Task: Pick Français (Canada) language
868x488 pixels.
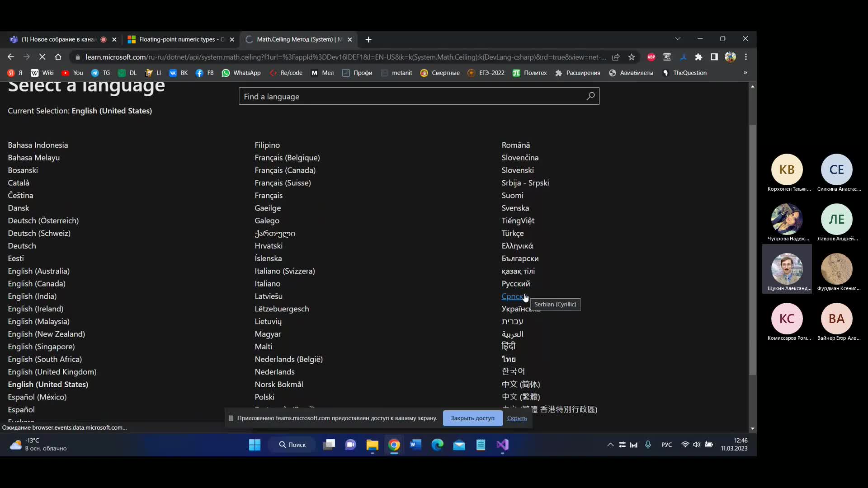Action: click(x=285, y=170)
